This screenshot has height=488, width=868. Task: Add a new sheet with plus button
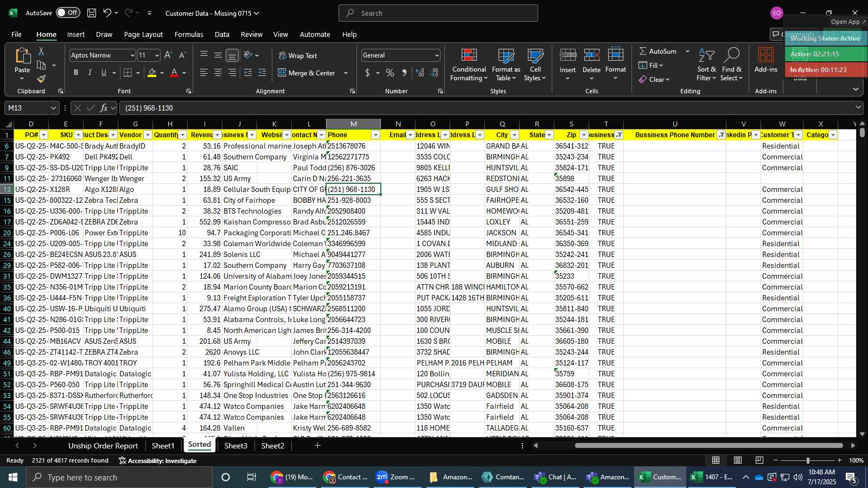[x=317, y=446]
